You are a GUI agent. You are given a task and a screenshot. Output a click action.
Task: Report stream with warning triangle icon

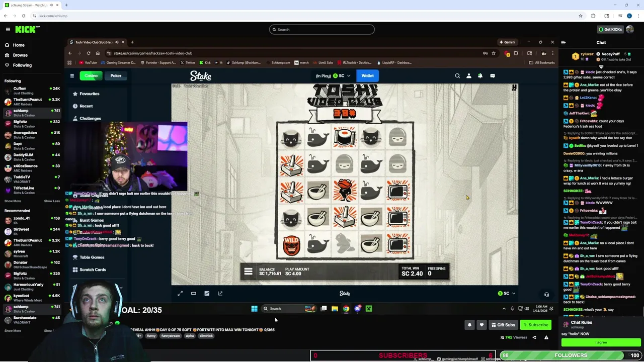(546, 337)
